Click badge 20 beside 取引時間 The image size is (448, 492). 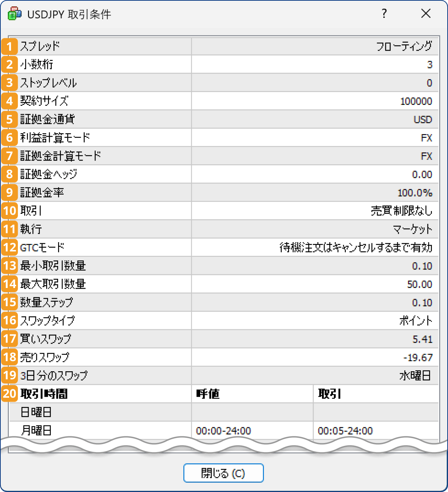point(9,394)
